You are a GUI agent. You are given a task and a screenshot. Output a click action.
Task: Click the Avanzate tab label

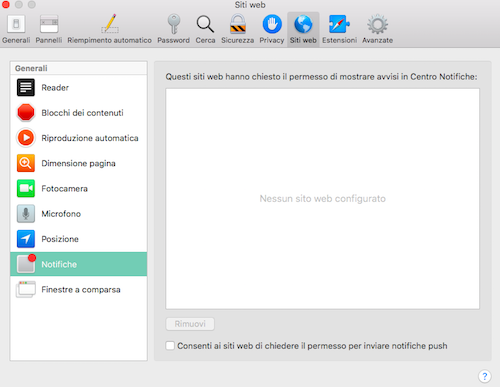[x=377, y=40]
